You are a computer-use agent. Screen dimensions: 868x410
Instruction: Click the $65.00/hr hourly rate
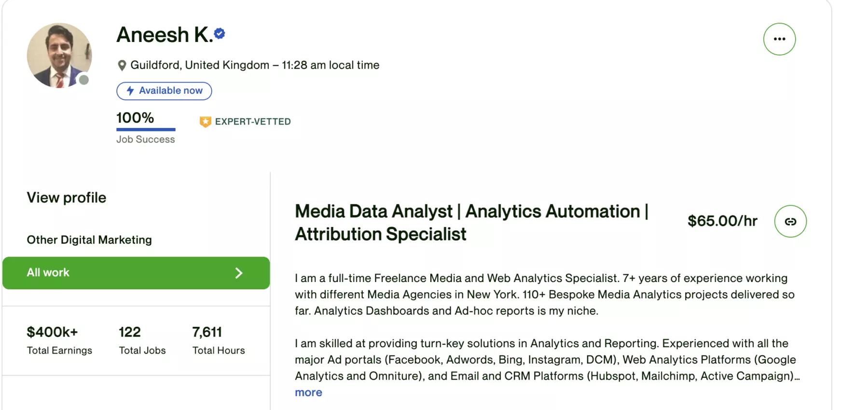pyautogui.click(x=722, y=221)
